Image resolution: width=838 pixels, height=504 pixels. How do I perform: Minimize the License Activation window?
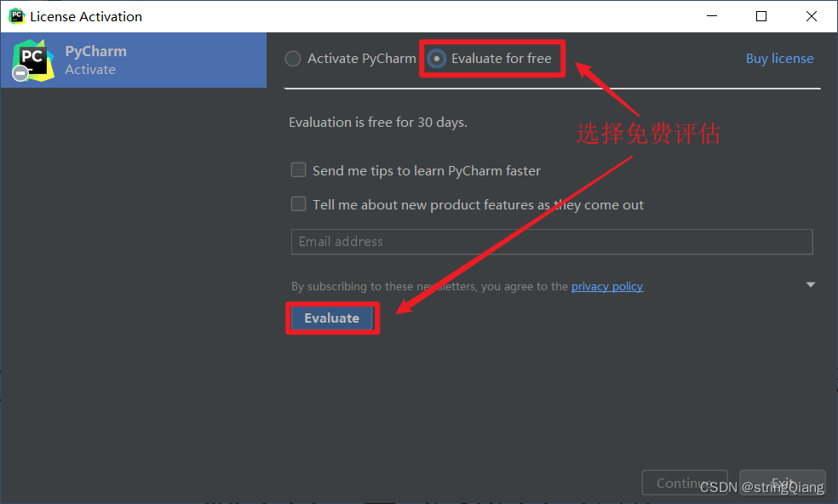point(712,16)
